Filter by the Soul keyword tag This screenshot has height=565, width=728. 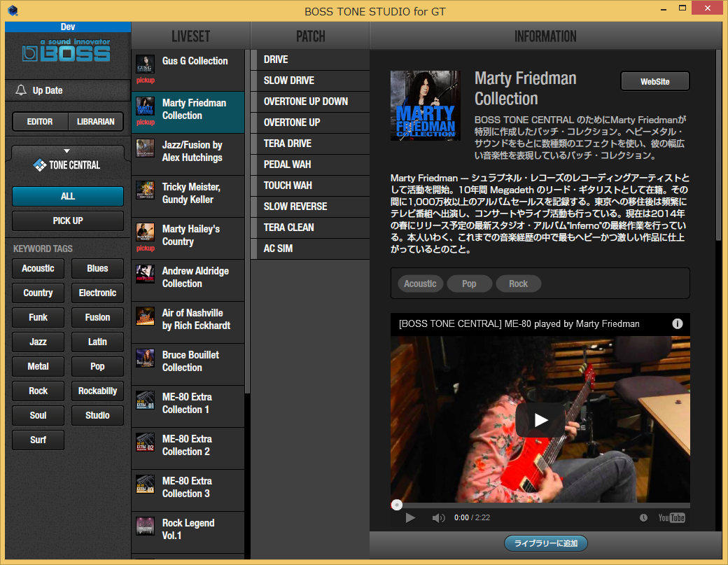[x=38, y=415]
